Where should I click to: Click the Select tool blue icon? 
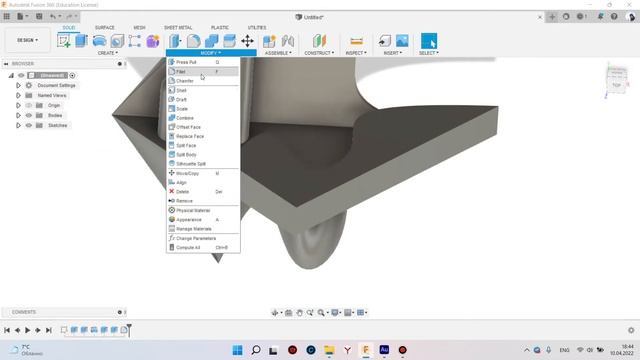429,41
